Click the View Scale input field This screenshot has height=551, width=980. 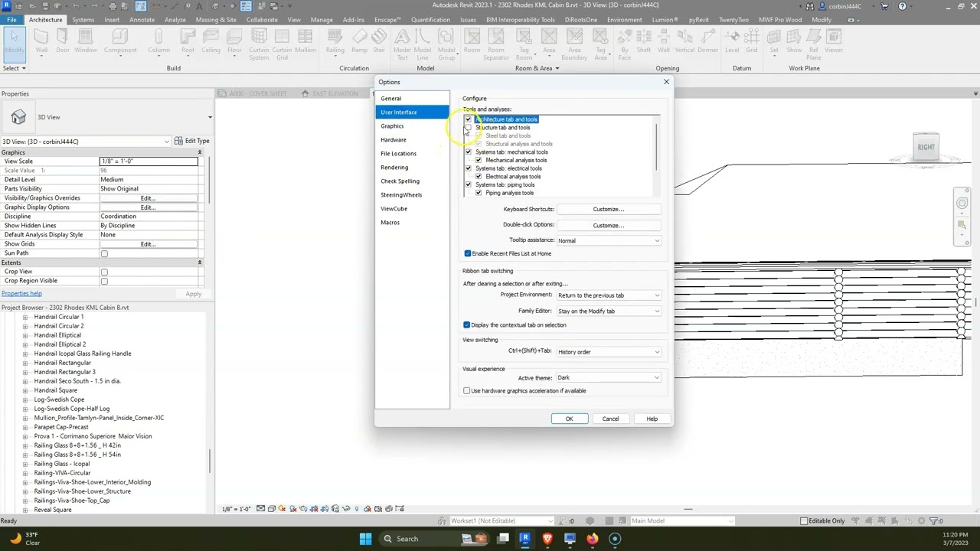149,161
